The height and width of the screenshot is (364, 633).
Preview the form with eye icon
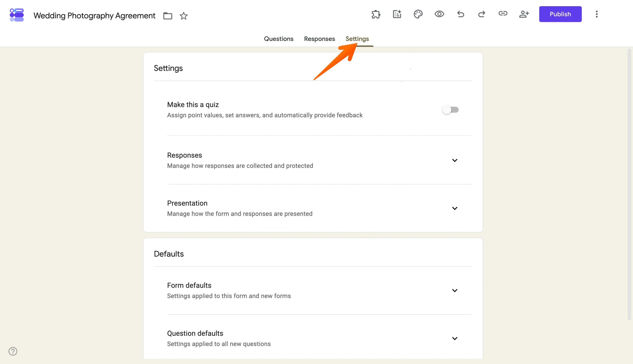[x=439, y=14]
